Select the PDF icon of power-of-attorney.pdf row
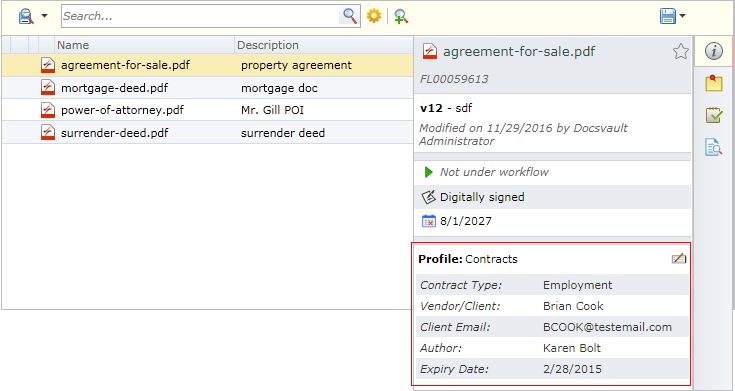735x391 pixels. 48,110
